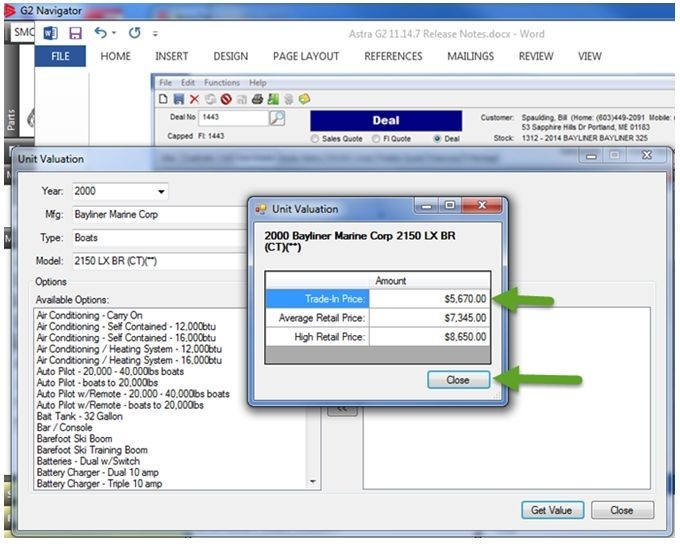Click the Trade-In Price row header

click(317, 299)
